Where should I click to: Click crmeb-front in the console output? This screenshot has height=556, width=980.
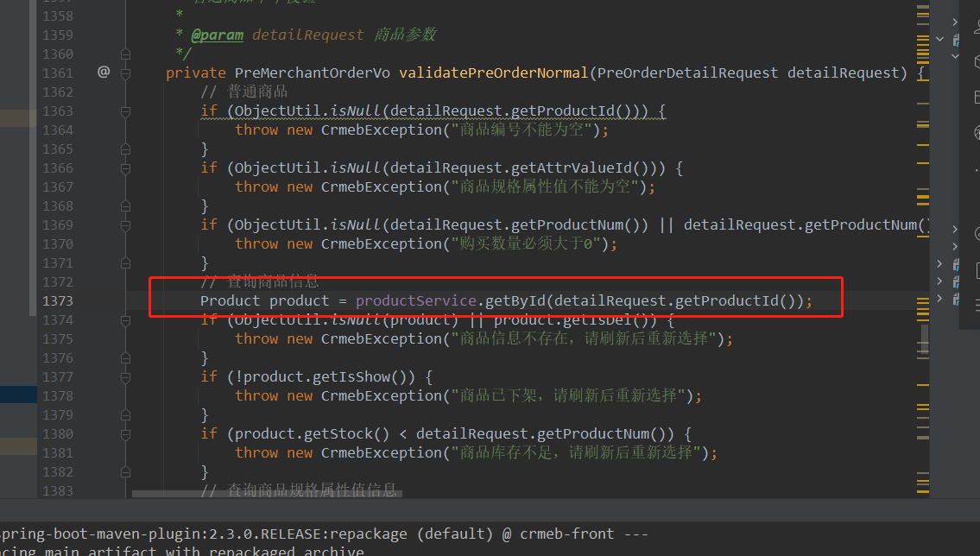click(567, 534)
